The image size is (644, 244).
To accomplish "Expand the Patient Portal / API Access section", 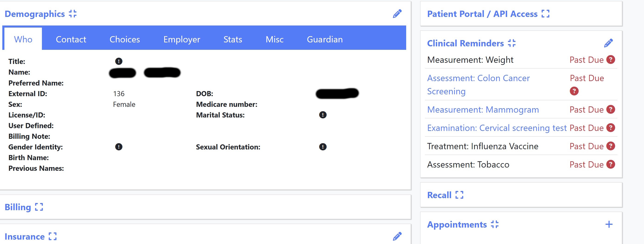I will pos(545,14).
